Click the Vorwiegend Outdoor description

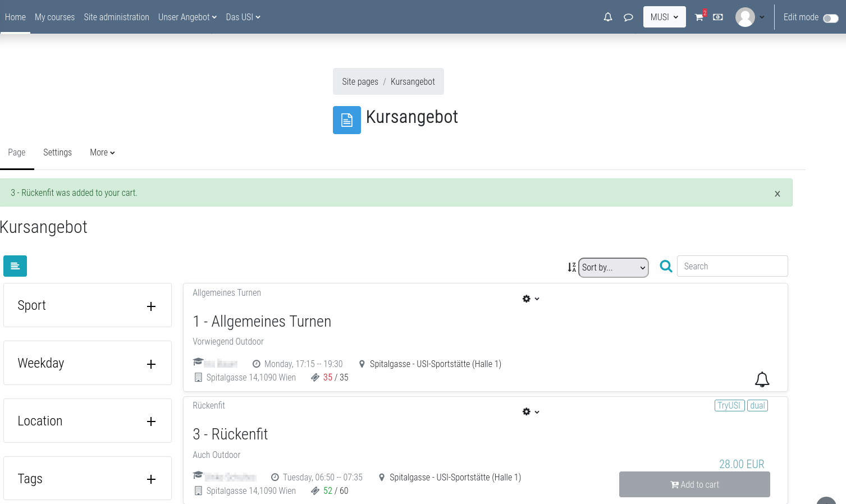[228, 342]
